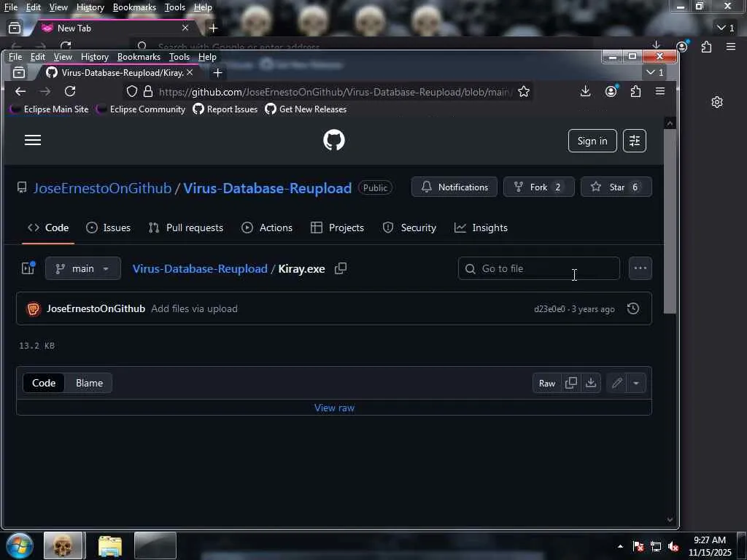Screen dimensions: 747x560
Task: Open commit d23e0e0 link
Action: 549,309
